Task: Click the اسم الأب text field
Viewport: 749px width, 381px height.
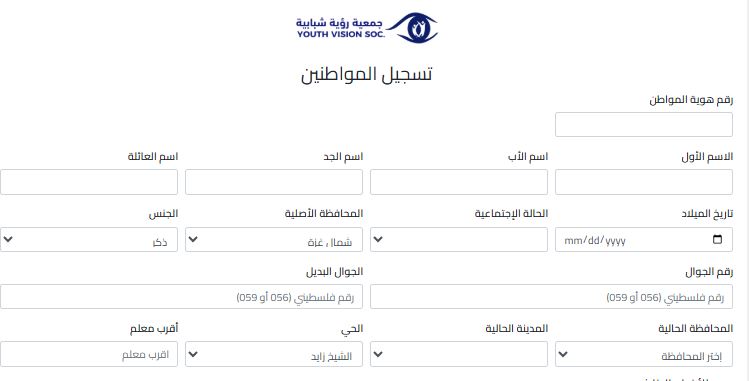Action: pyautogui.click(x=459, y=182)
